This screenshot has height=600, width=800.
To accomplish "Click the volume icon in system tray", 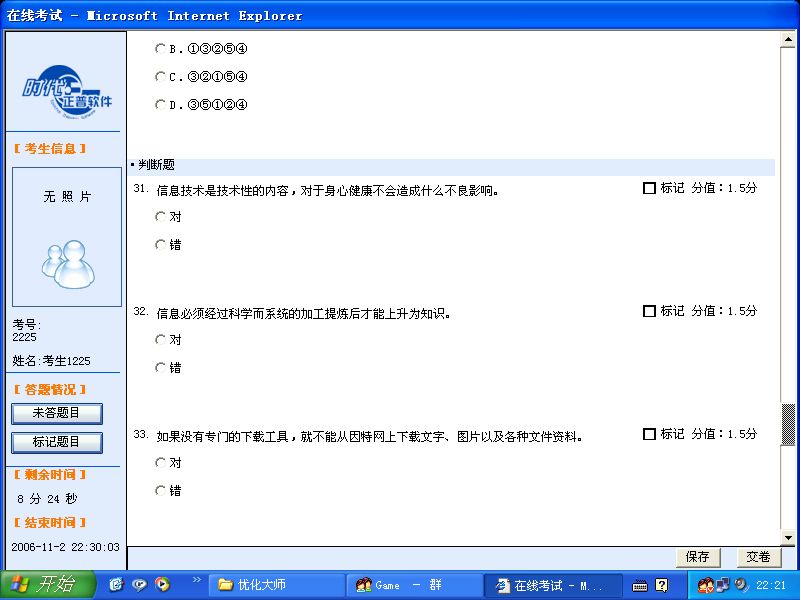I will pyautogui.click(x=740, y=585).
